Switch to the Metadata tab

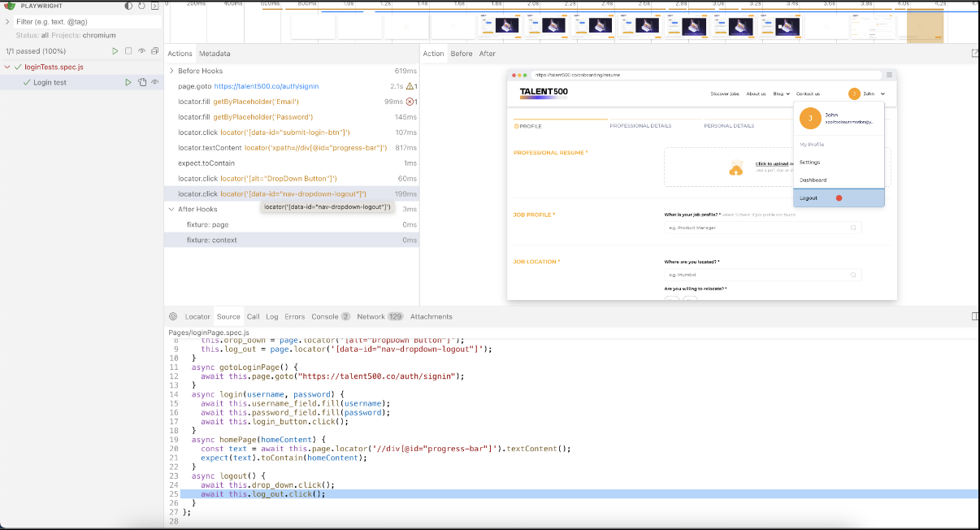click(x=215, y=54)
